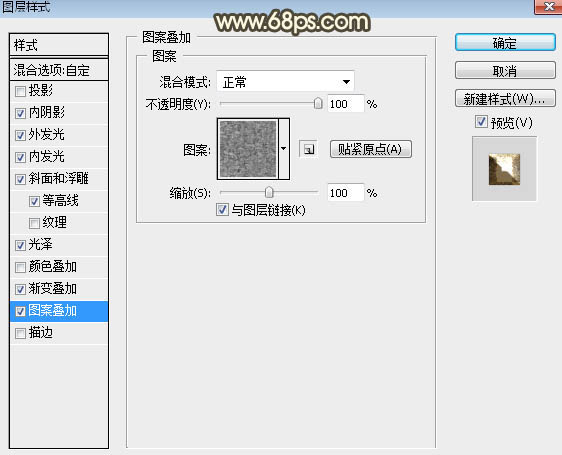Open the 等高线 sub-settings

(x=60, y=200)
